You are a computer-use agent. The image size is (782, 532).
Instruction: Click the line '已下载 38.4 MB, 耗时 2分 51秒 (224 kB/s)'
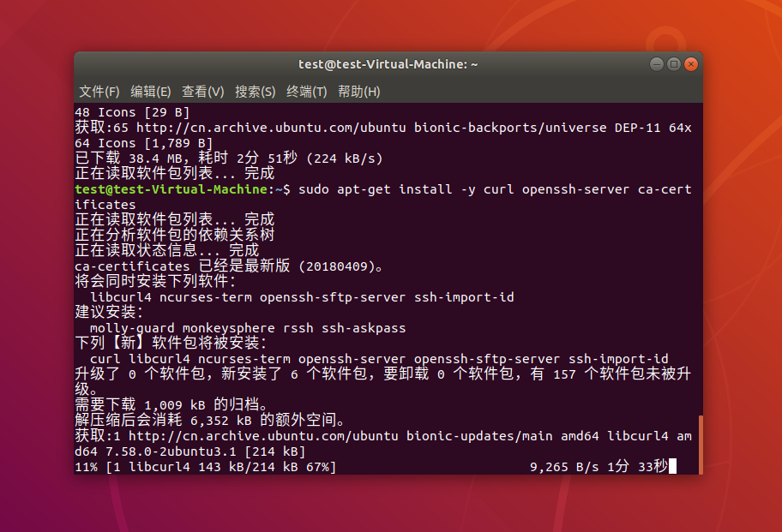(229, 158)
